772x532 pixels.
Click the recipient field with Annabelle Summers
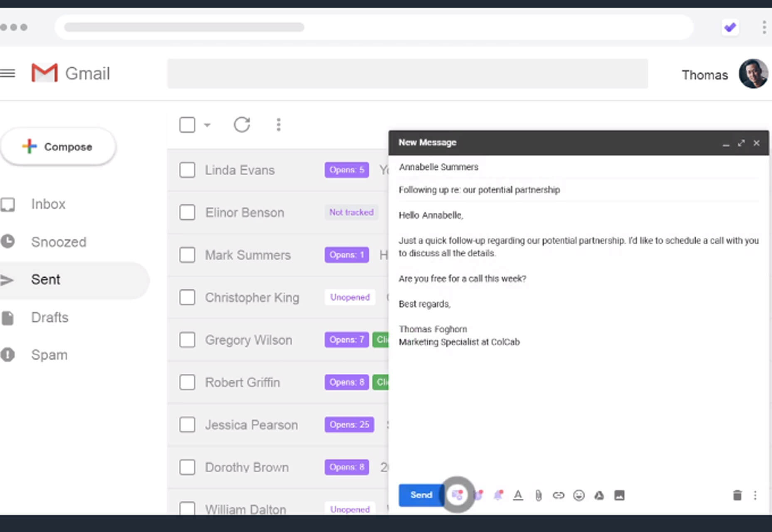579,167
